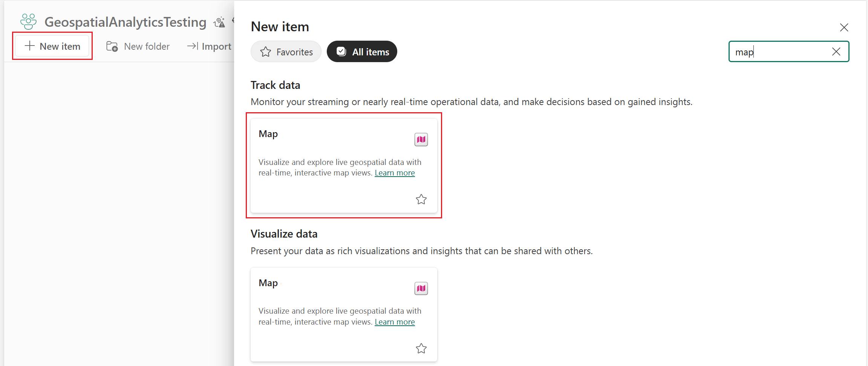Open Learn more link under Track data
Viewport: 868px width, 366px height.
point(395,173)
